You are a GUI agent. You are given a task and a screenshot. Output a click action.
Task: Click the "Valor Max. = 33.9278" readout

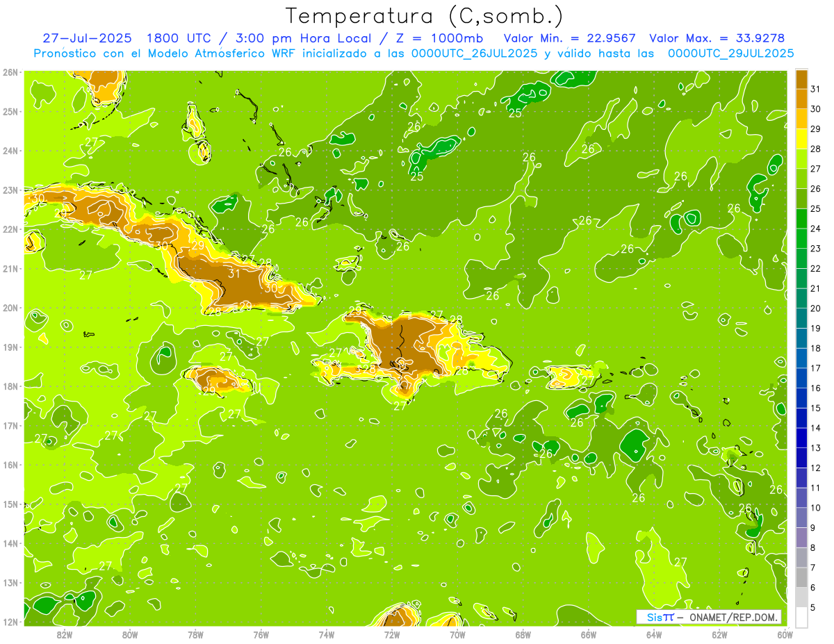point(717,38)
